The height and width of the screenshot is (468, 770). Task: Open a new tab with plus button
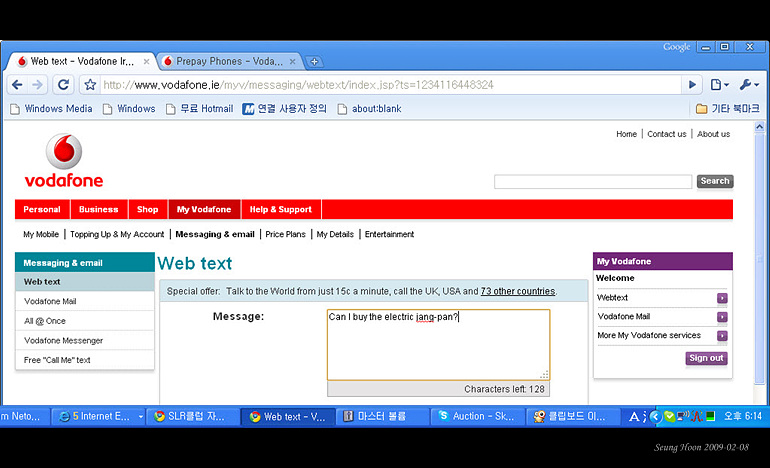314,62
